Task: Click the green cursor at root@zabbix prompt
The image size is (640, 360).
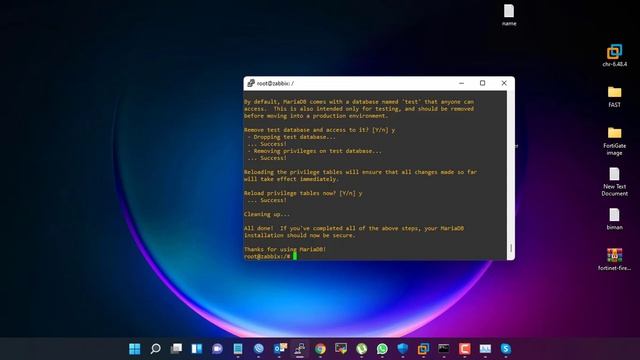Action: point(295,256)
